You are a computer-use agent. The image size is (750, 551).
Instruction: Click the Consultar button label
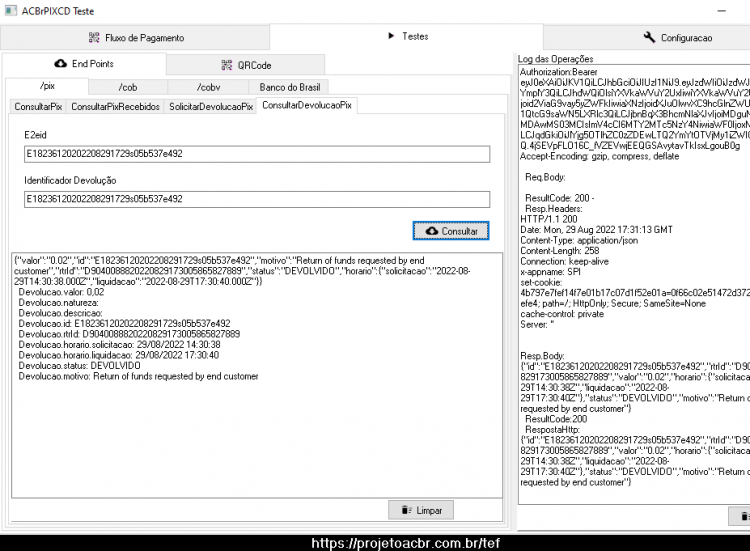(459, 231)
